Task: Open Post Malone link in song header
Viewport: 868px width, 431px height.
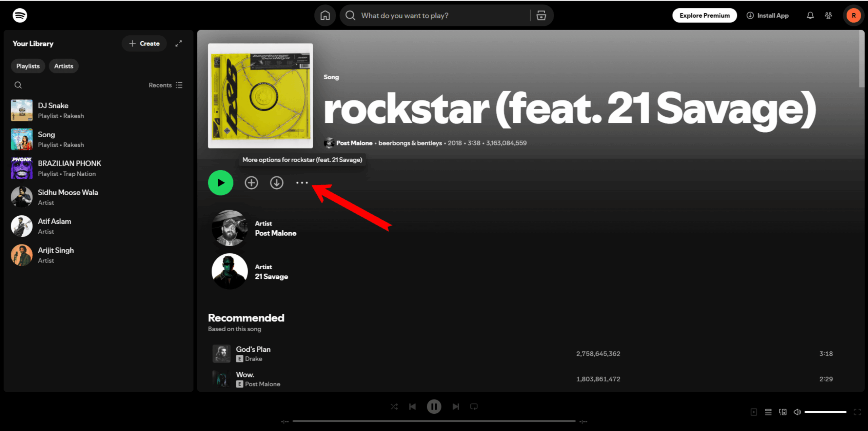Action: point(354,143)
